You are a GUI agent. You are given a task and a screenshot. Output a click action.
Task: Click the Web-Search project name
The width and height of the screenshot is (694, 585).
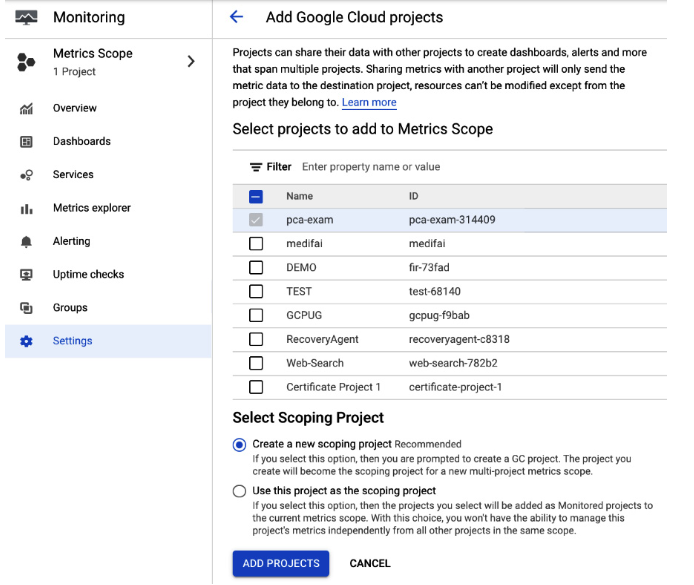(315, 363)
